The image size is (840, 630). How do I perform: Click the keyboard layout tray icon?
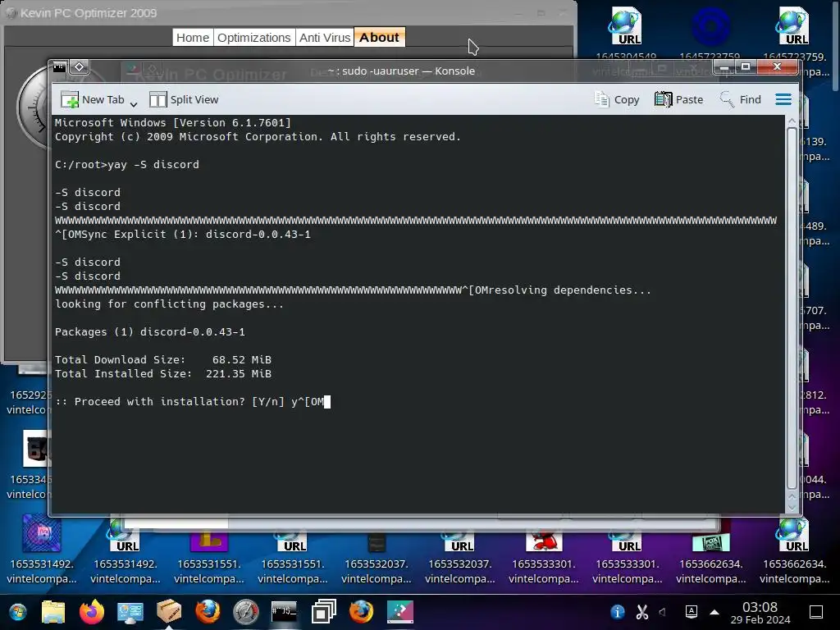691,612
